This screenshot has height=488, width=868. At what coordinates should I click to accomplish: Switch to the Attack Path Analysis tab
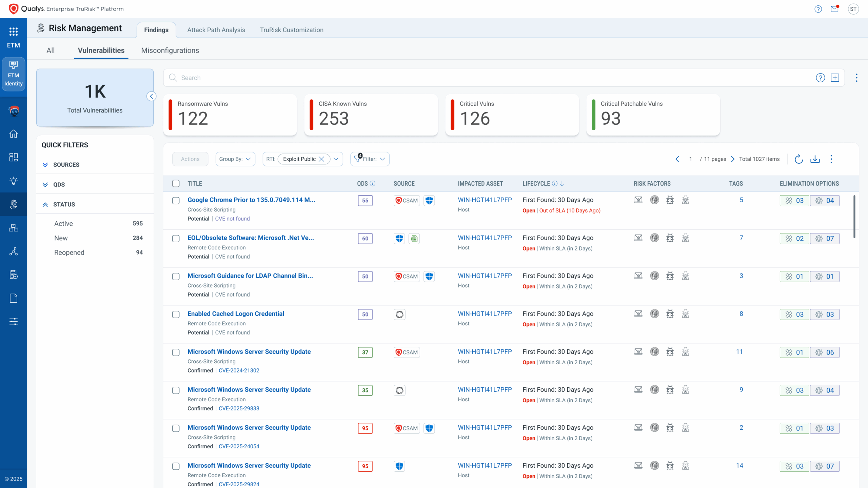point(216,30)
